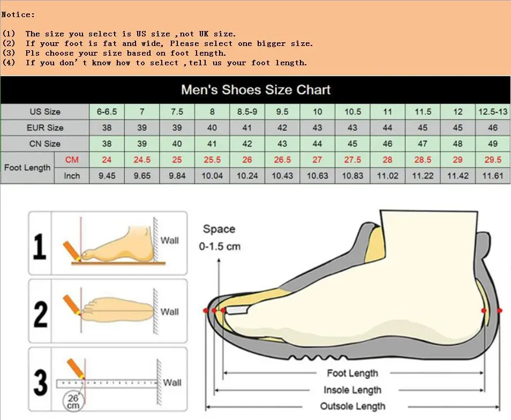Select US size cell "6-6.5"
511x420 pixels.
coord(107,112)
